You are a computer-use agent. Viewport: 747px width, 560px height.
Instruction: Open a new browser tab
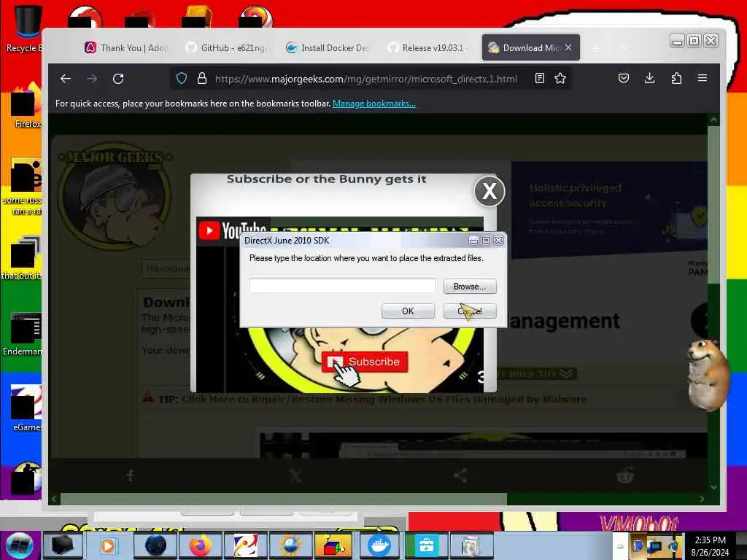click(595, 47)
